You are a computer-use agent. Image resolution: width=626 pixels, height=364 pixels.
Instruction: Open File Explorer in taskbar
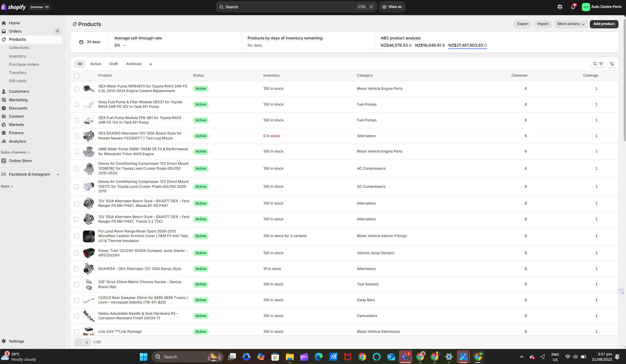click(x=289, y=357)
